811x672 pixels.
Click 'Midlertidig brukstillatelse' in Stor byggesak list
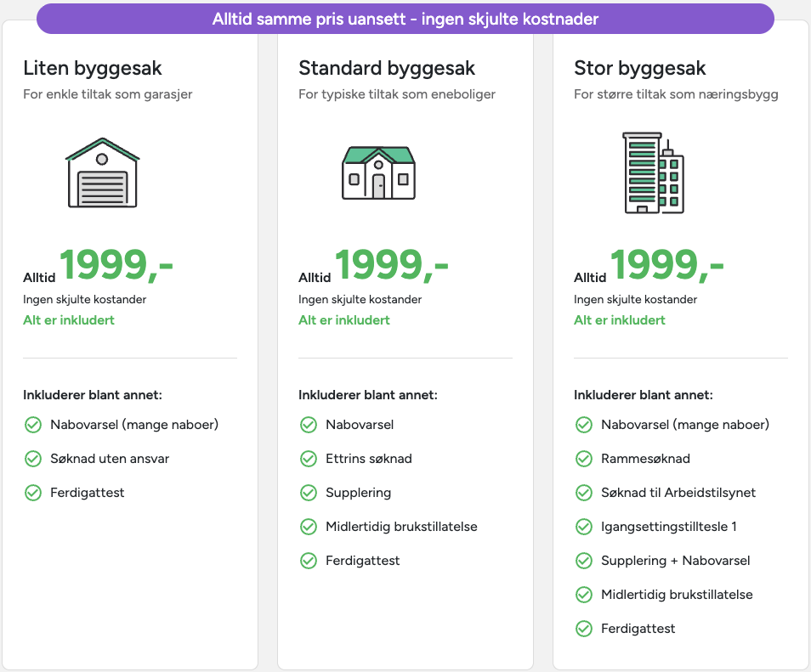[x=677, y=595]
